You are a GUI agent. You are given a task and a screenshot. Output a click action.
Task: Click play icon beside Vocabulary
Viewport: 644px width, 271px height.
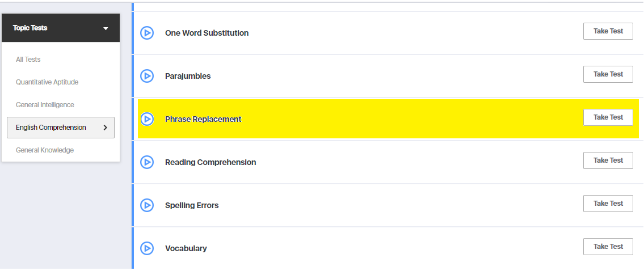click(x=147, y=248)
